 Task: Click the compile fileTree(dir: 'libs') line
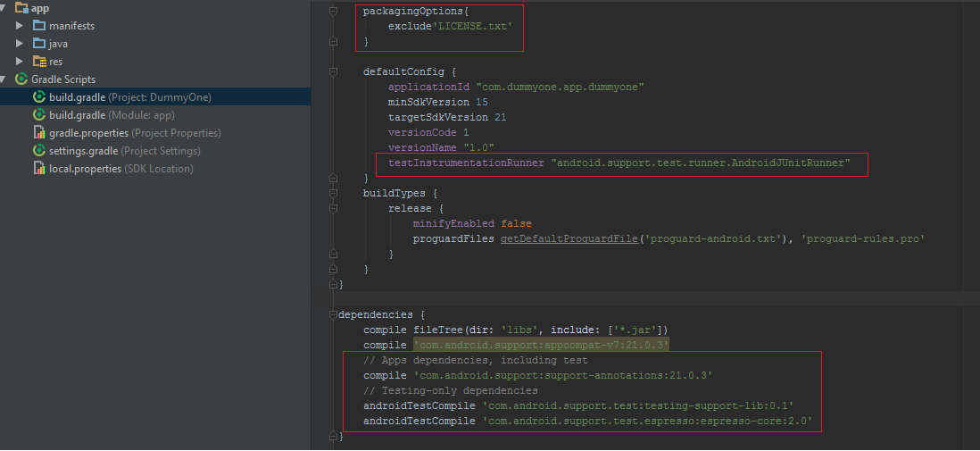pyautogui.click(x=516, y=330)
